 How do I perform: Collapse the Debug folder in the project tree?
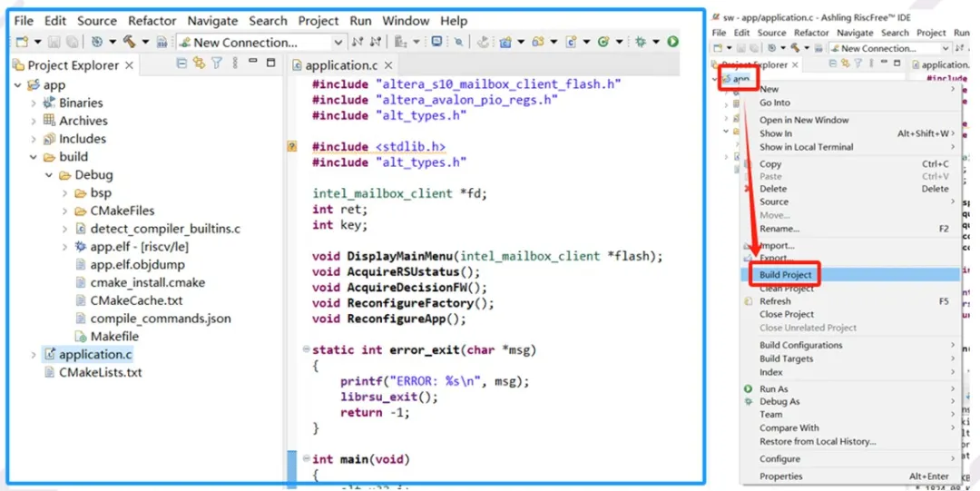point(49,175)
